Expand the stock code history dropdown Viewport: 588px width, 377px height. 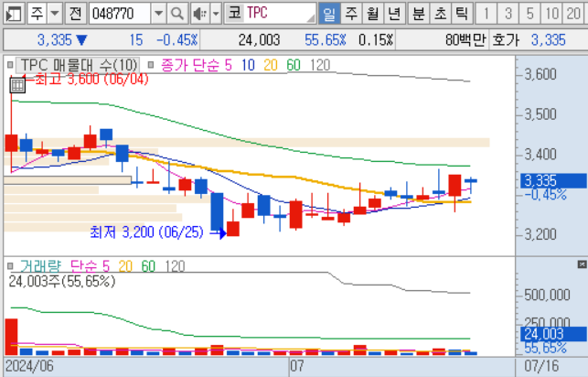click(x=158, y=14)
